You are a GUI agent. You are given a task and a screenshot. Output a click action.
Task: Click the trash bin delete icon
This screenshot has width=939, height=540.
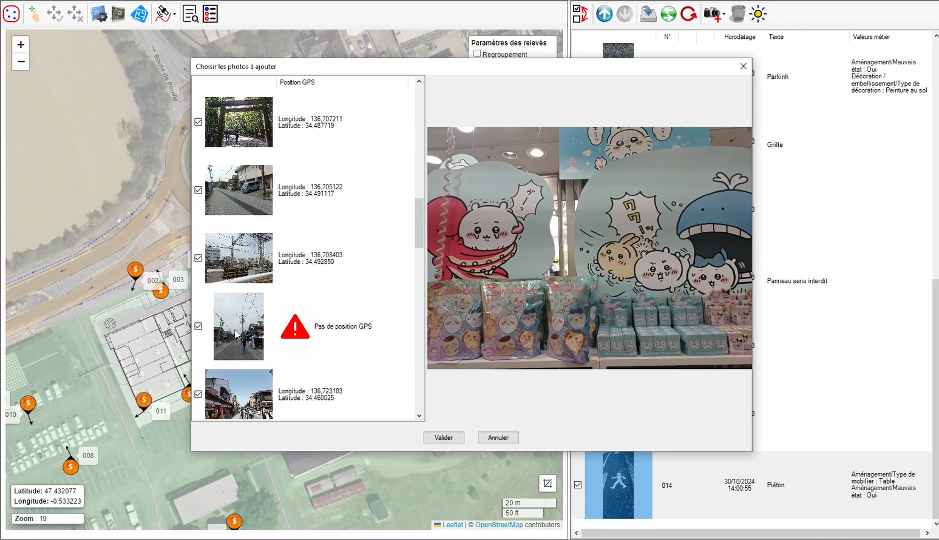click(x=738, y=13)
